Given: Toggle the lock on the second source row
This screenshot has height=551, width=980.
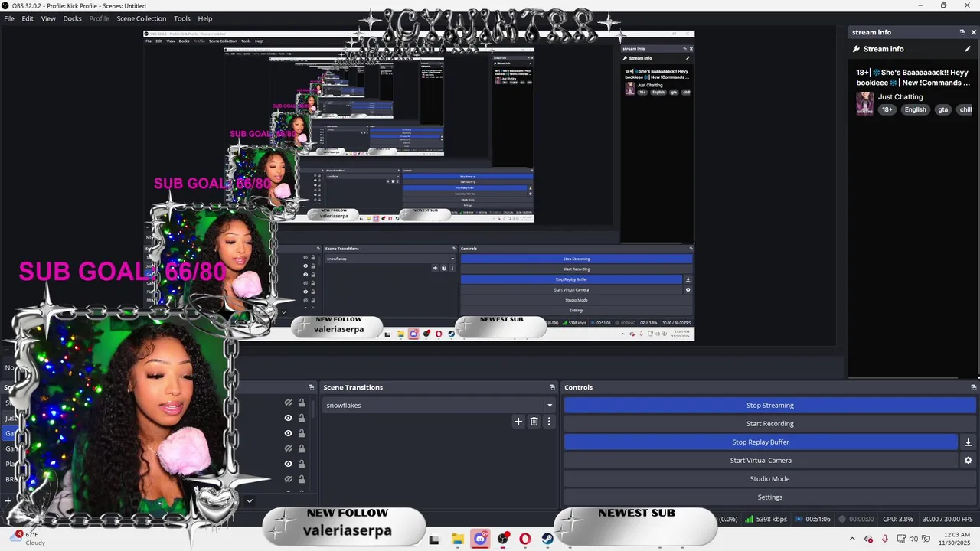Looking at the screenshot, I should pyautogui.click(x=302, y=419).
